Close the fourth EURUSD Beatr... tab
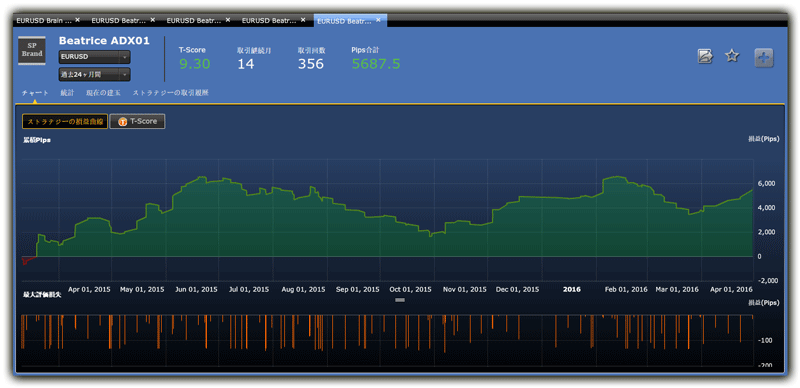The height and width of the screenshot is (388, 800). click(303, 20)
